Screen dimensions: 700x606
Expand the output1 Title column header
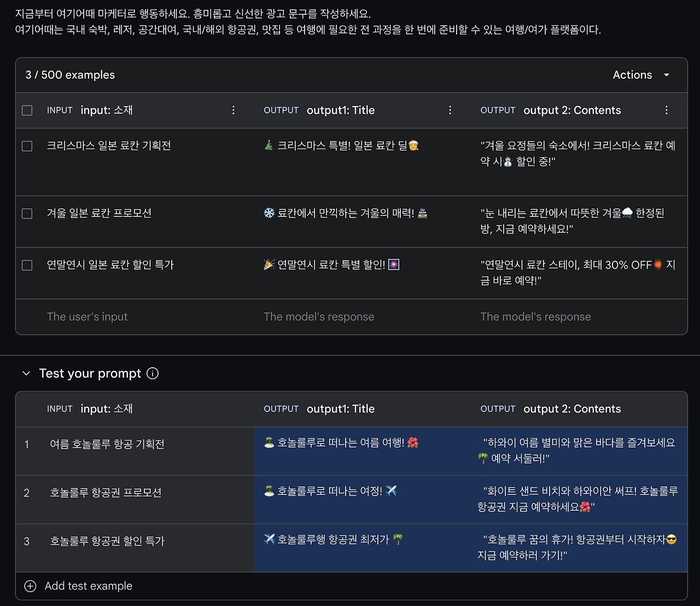(x=340, y=110)
